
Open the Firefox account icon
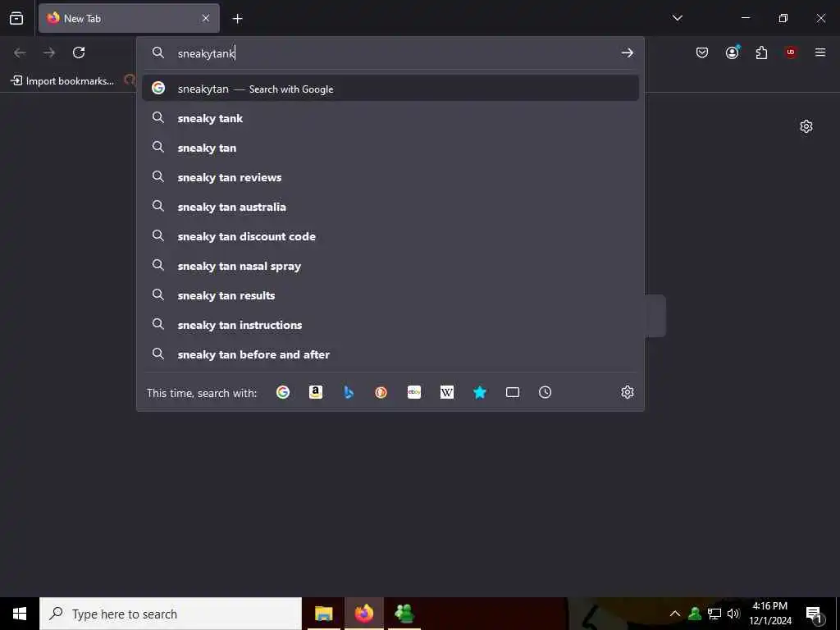pos(732,52)
